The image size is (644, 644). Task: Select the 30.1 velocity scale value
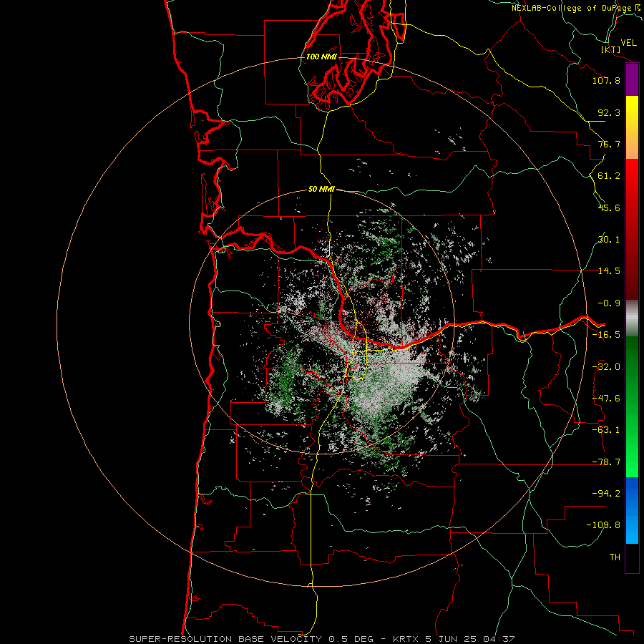pos(609,240)
